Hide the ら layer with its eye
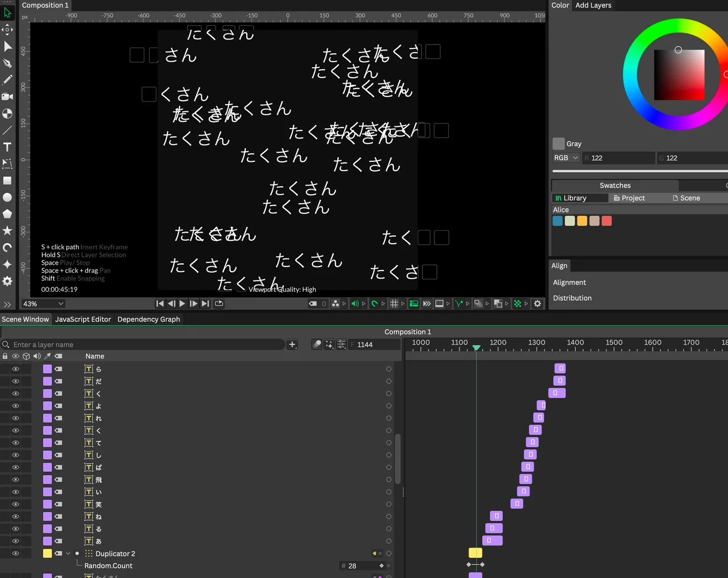Screen dimensions: 728x578 pyautogui.click(x=16, y=369)
